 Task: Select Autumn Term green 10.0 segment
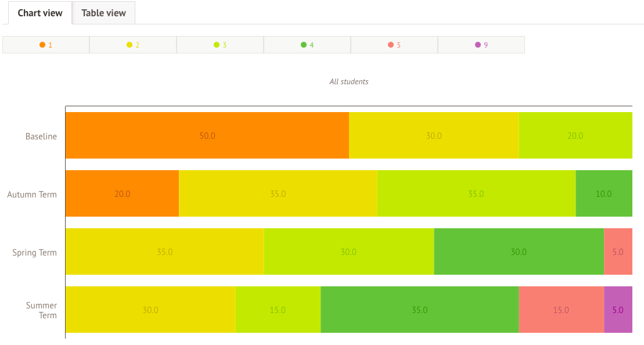pos(604,193)
